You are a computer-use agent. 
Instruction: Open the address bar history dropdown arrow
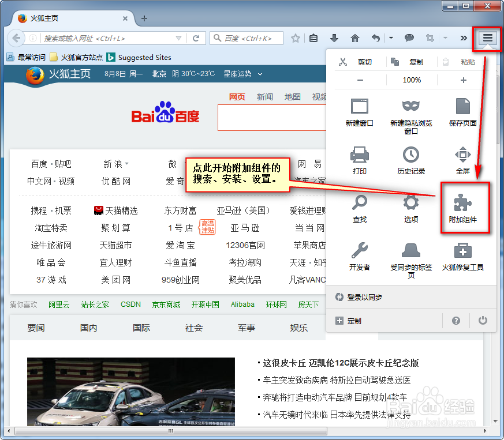coord(179,38)
